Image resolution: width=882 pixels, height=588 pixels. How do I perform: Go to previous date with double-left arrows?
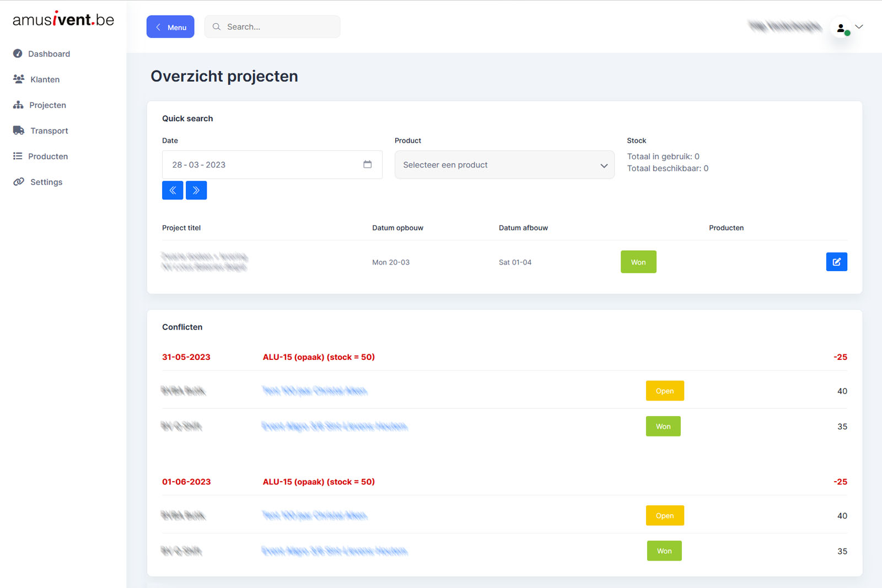173,190
